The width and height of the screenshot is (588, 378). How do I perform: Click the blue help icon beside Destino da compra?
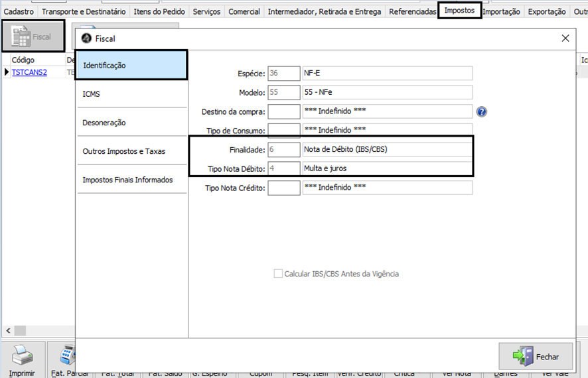point(482,111)
